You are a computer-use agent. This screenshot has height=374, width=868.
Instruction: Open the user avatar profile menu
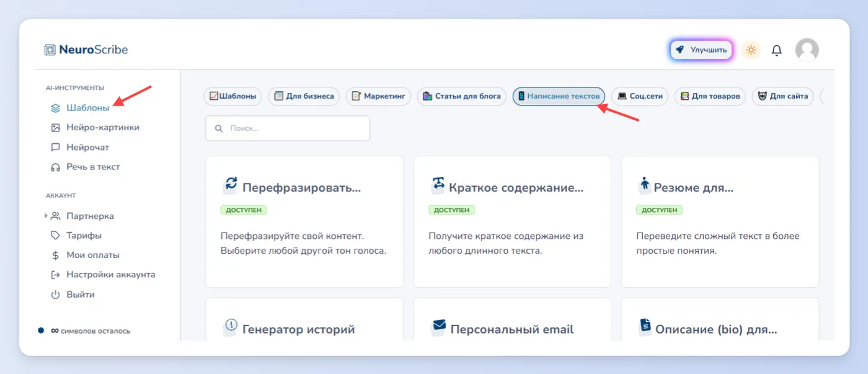click(x=807, y=50)
